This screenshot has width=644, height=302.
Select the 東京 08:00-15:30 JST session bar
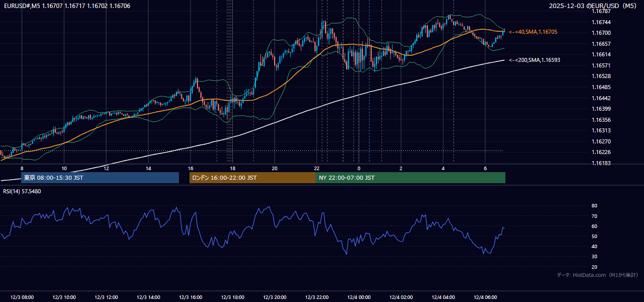click(100, 178)
